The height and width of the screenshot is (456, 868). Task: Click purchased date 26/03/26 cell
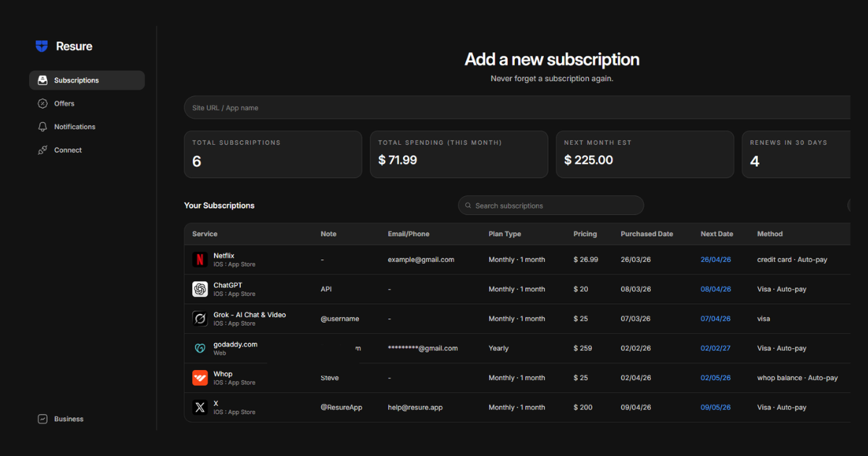[636, 260]
